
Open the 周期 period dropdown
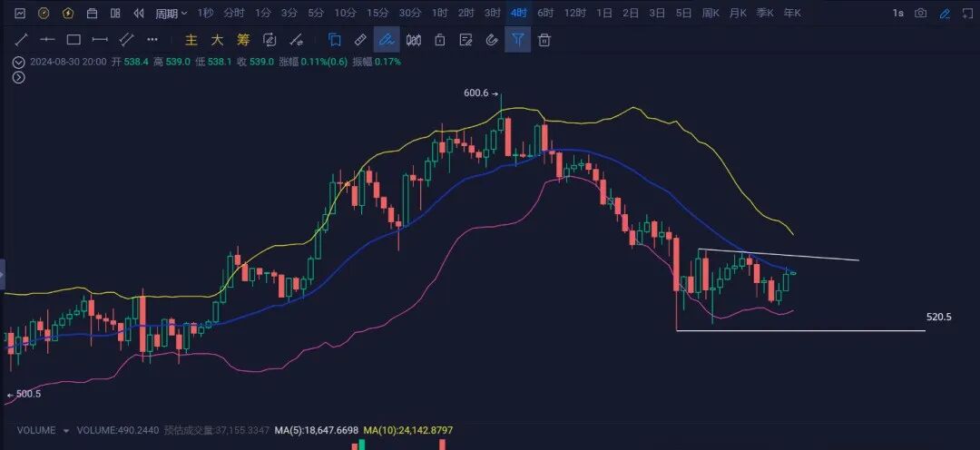pyautogui.click(x=171, y=13)
